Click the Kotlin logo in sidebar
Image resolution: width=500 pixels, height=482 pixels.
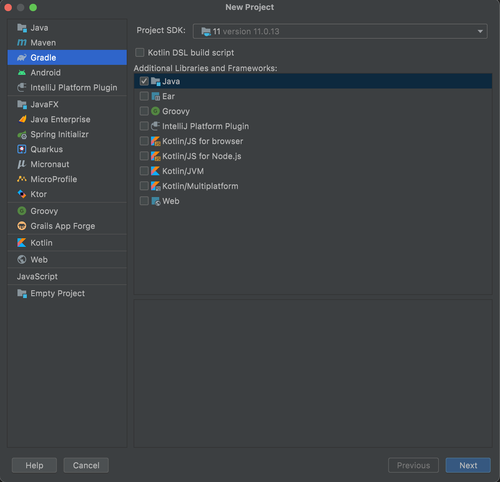click(22, 243)
